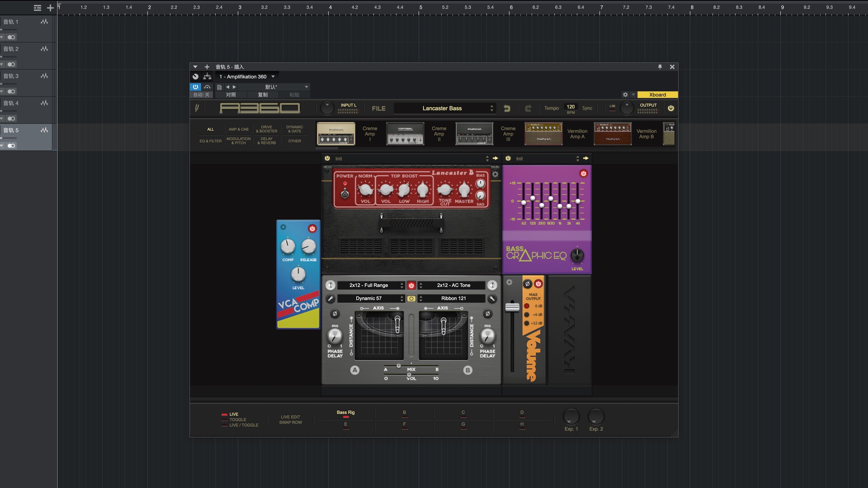Select the DELAY & REVERB category
The height and width of the screenshot is (488, 868).
point(267,141)
